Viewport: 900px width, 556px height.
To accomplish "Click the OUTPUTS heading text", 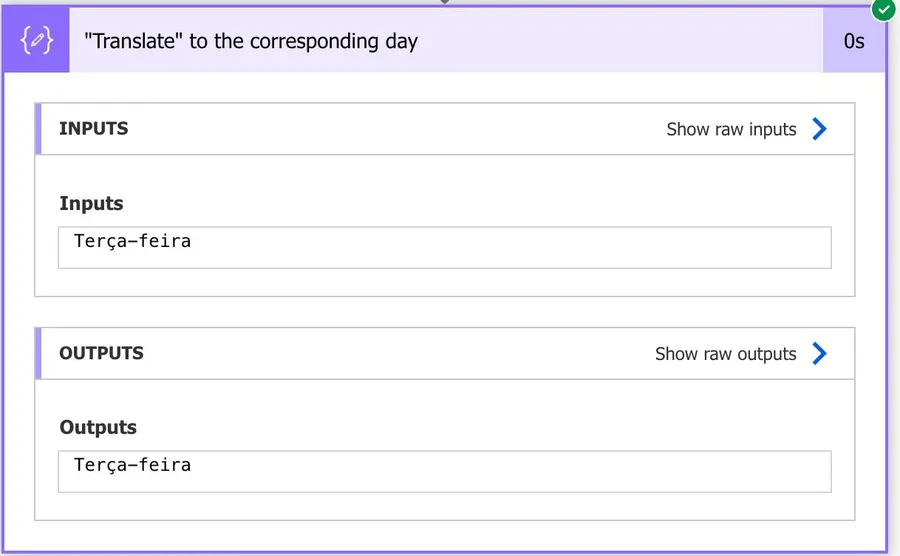I will 101,353.
